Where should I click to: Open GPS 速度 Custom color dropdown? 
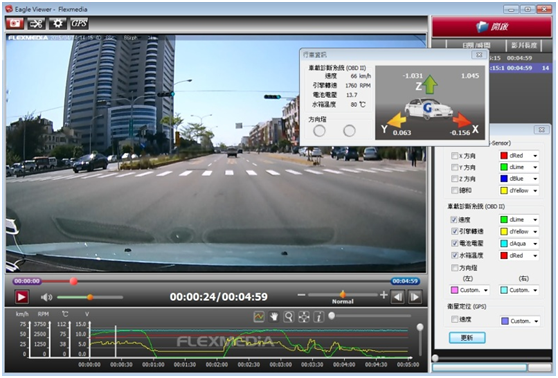(520, 321)
